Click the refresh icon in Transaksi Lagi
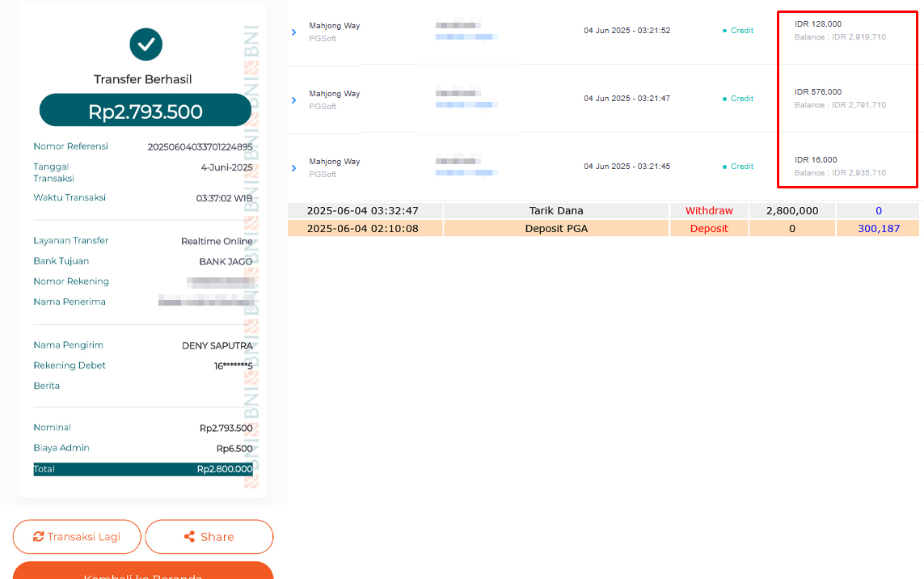924x579 pixels. (38, 537)
